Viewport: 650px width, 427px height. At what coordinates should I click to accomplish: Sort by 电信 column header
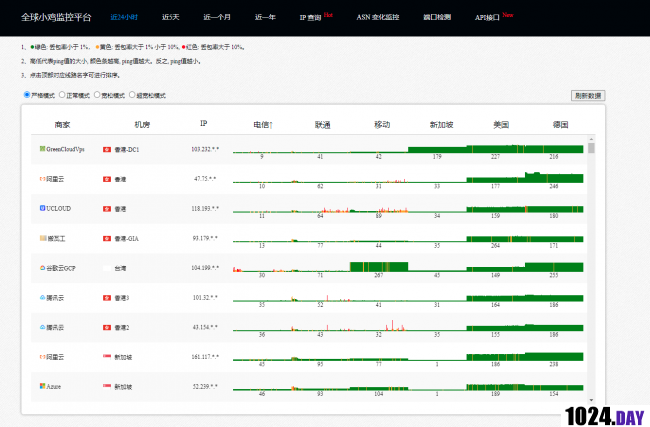tap(263, 124)
